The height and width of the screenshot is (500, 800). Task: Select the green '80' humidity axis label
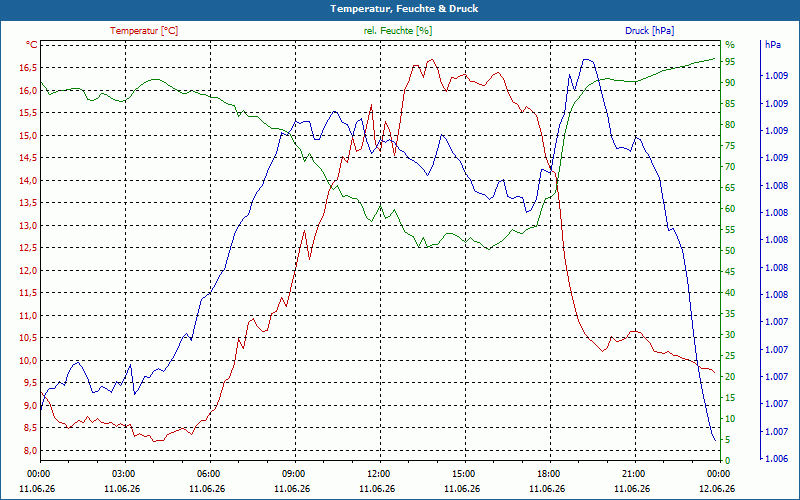tap(730, 124)
